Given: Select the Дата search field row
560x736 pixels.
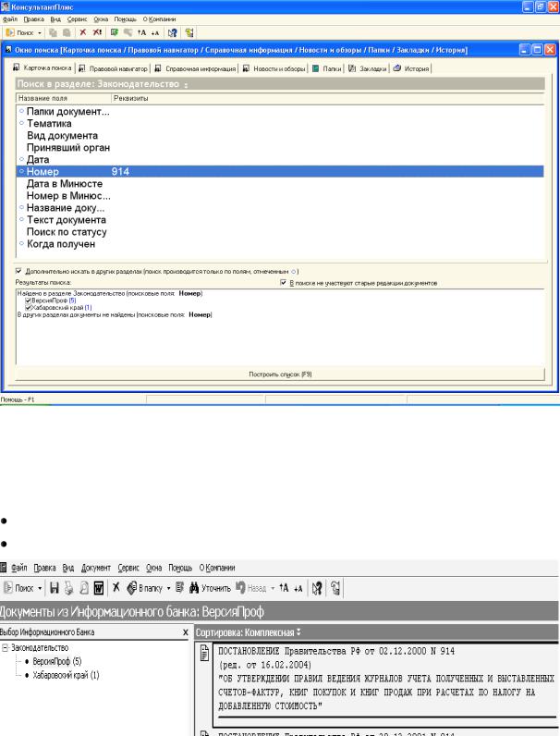Looking at the screenshot, I should click(x=280, y=160).
